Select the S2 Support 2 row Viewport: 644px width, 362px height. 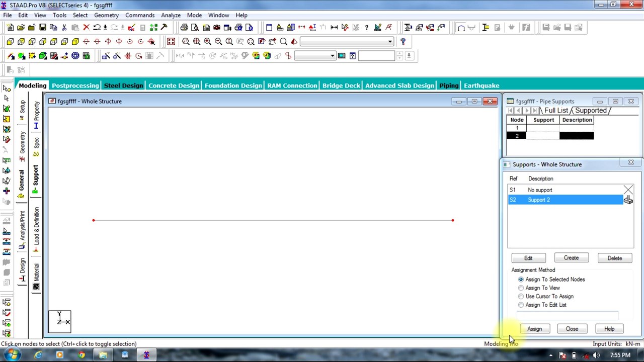coord(565,200)
